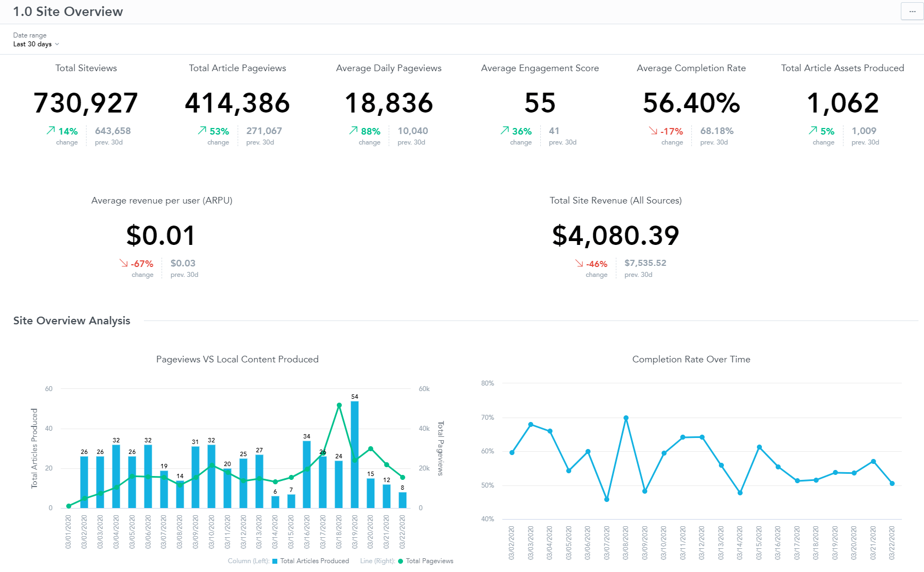Click the green legend dot for Total Pageviews
The height and width of the screenshot is (572, 924).
pos(400,561)
